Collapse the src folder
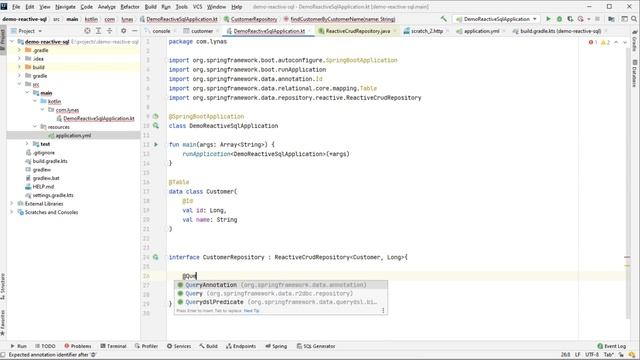This screenshot has height=360, width=640. pos(19,84)
